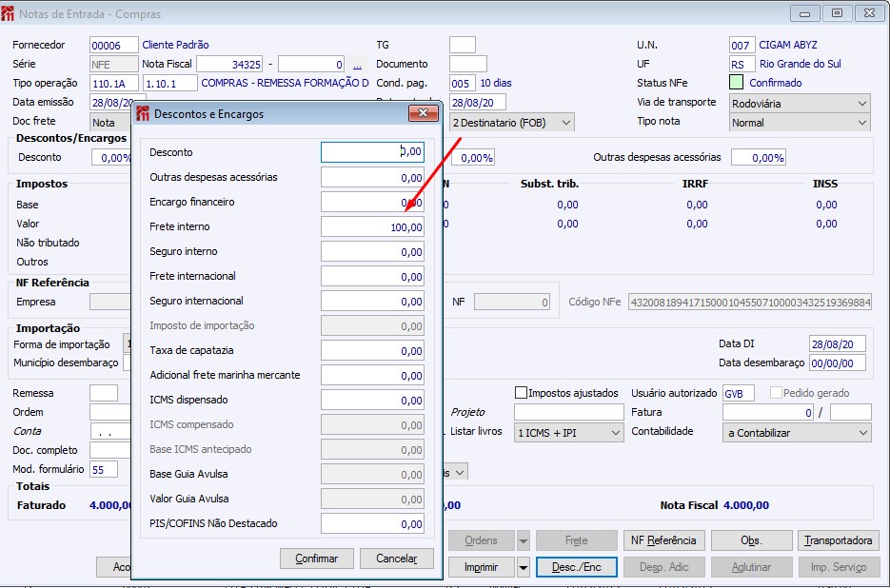This screenshot has width=890, height=588.
Task: Toggle the Impostos ajustados checkbox
Action: (x=521, y=393)
